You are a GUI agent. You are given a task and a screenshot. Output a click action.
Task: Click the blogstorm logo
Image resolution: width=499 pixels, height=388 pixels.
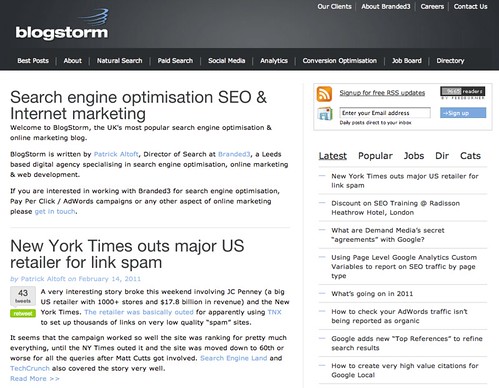(62, 25)
